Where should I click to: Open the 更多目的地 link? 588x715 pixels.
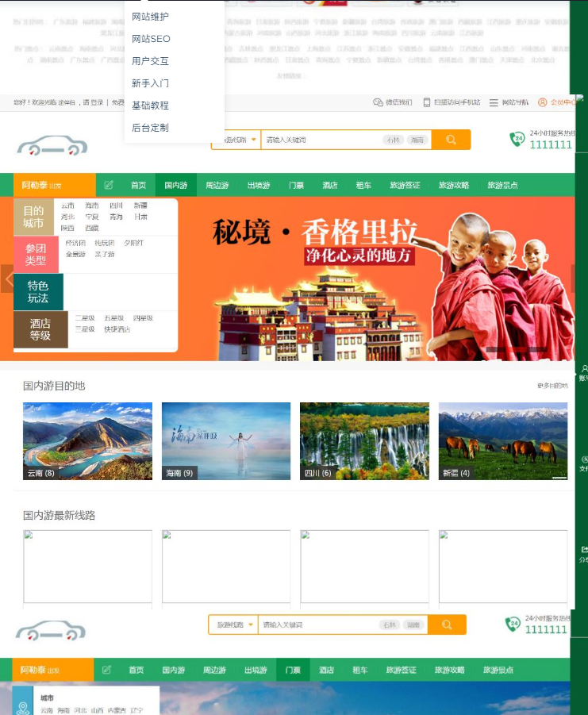point(551,386)
